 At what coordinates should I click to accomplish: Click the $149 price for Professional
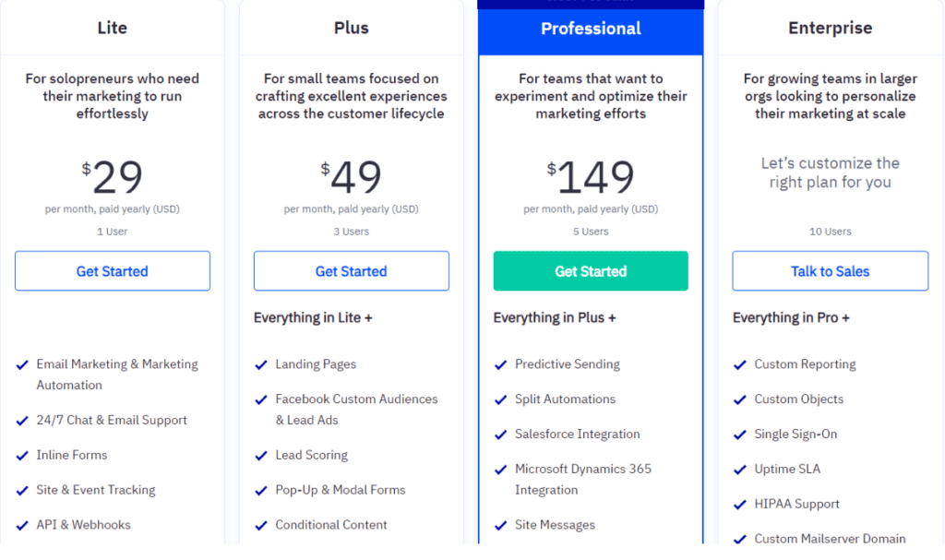pos(591,177)
